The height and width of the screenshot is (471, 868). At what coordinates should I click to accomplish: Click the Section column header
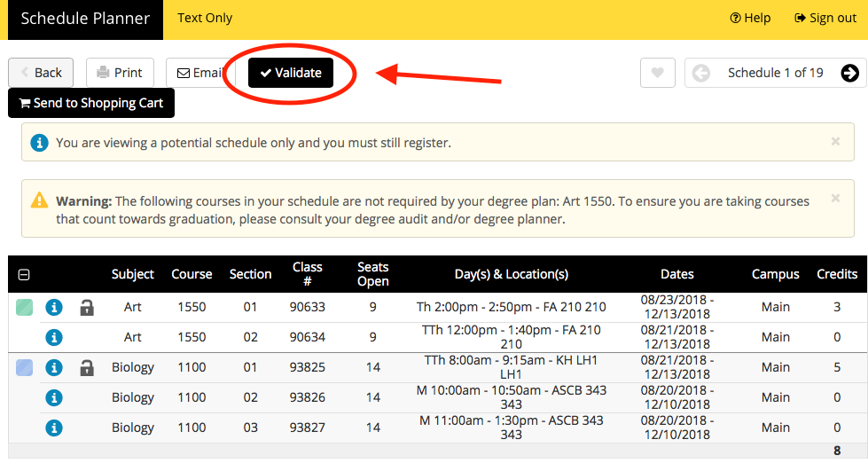[250, 274]
